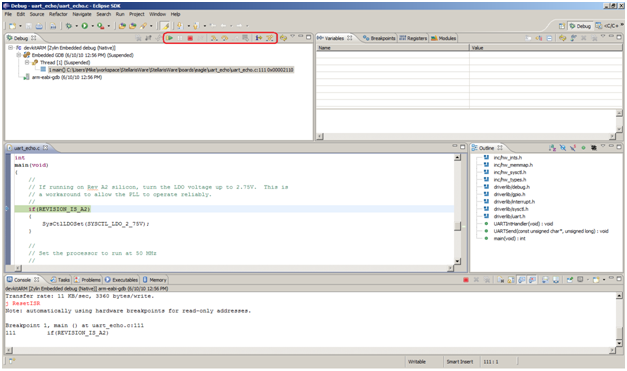Open the dropdown arrow next to New icon
The image size is (627, 371).
tap(20, 26)
